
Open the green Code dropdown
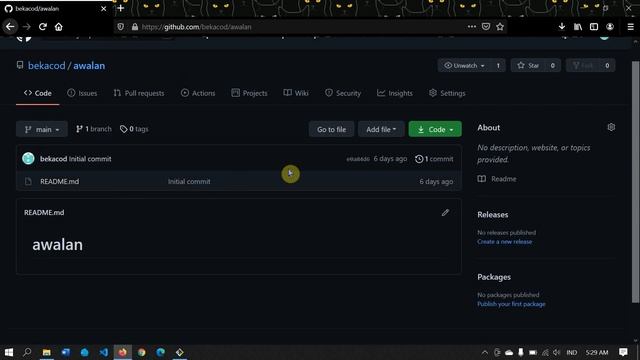tap(435, 129)
